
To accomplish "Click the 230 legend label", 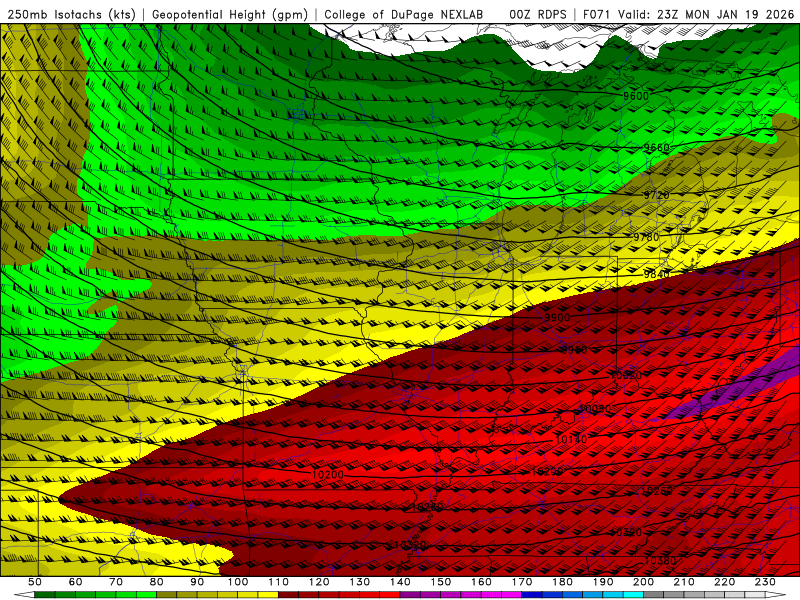I will click(x=765, y=582).
